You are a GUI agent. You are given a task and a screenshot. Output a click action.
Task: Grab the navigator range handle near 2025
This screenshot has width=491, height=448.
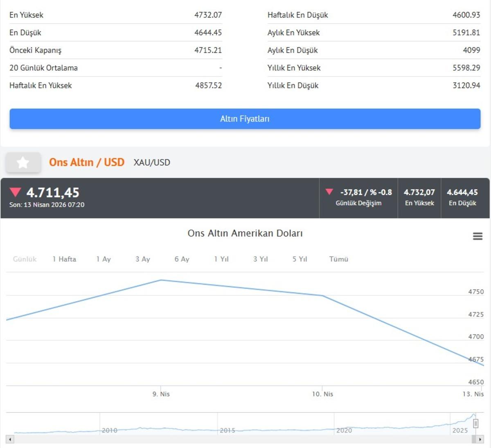pyautogui.click(x=475, y=423)
